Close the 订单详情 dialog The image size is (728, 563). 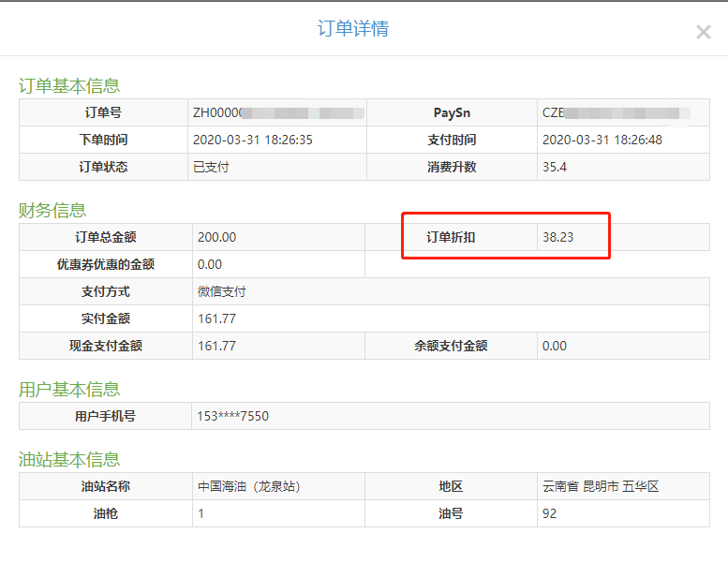click(x=703, y=32)
